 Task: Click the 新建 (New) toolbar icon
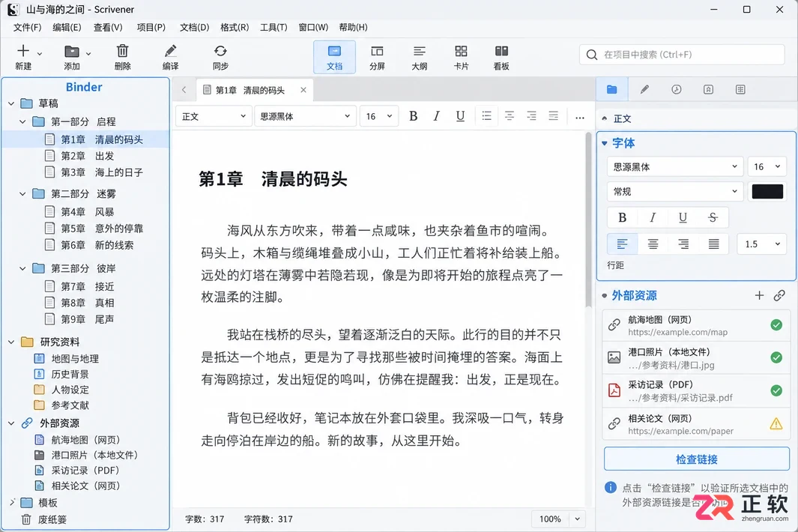(23, 51)
